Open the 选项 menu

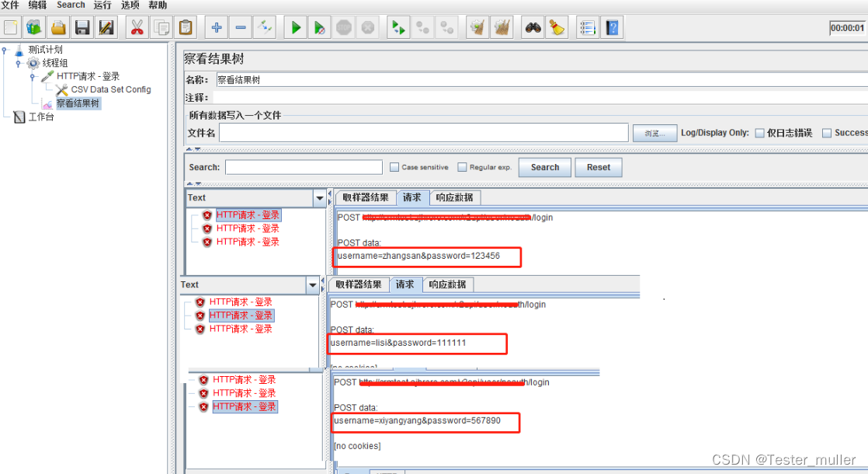(130, 5)
